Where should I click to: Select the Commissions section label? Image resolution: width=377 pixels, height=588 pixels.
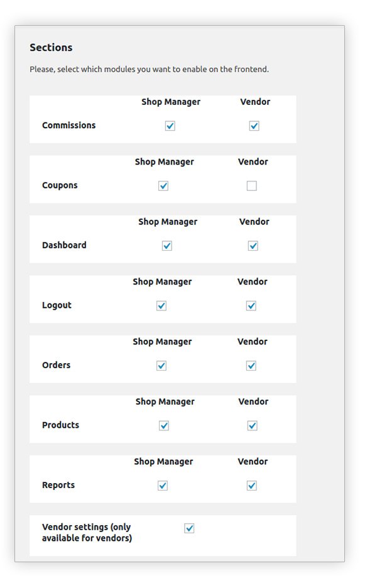coord(69,125)
